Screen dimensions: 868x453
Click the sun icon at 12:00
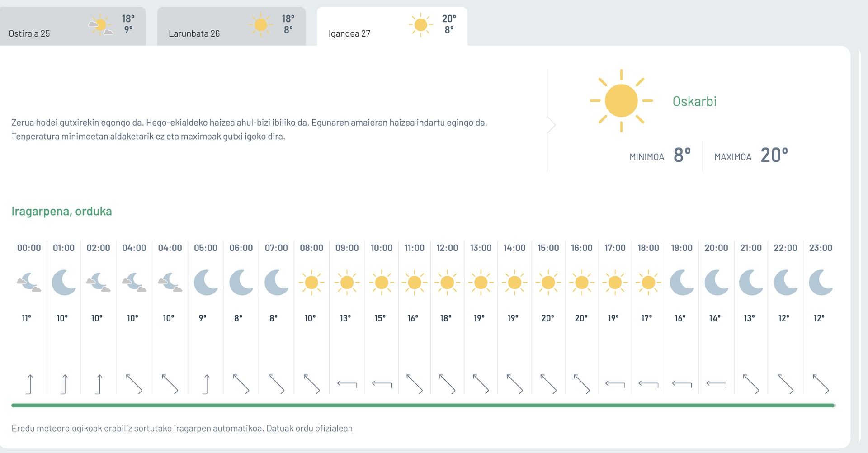[x=447, y=283]
